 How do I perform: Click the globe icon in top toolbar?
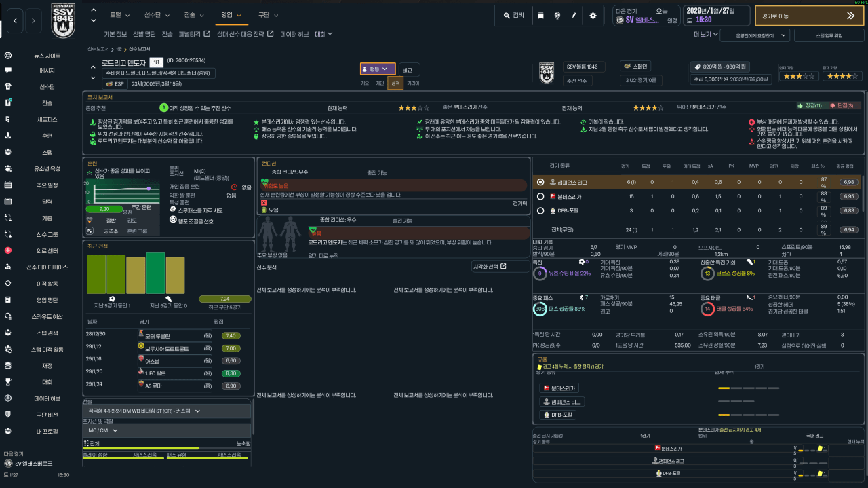[557, 15]
